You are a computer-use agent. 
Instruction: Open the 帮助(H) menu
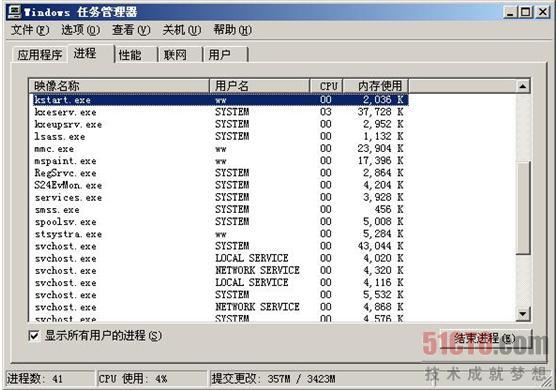[x=233, y=30]
